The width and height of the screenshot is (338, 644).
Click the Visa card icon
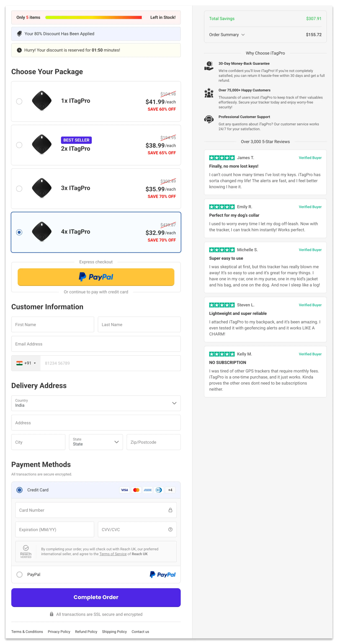pos(124,490)
